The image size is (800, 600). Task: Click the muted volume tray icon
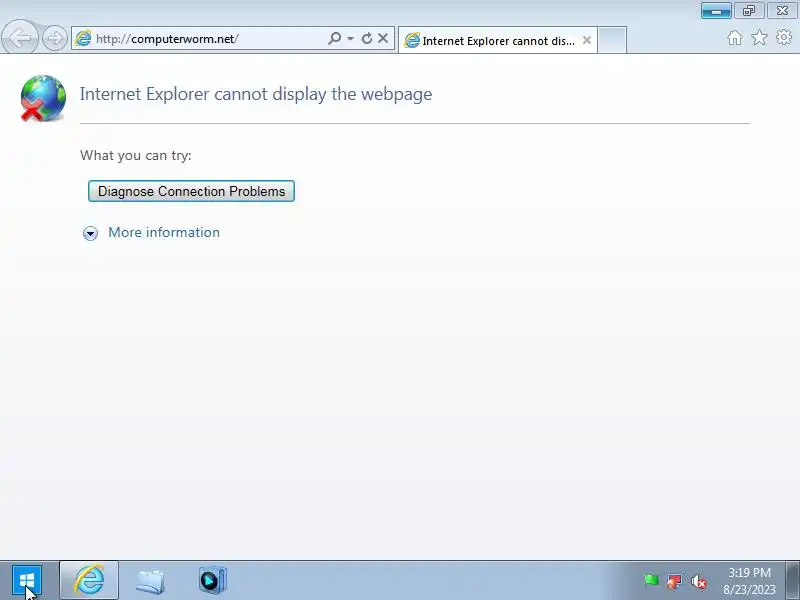698,581
